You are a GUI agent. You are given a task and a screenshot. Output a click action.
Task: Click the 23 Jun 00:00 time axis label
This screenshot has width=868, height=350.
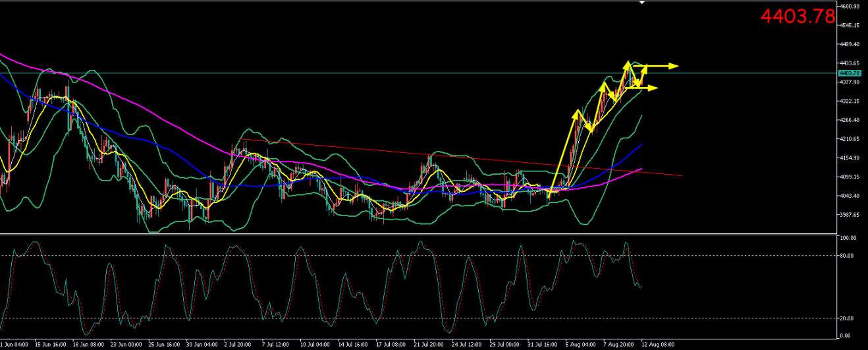click(125, 345)
